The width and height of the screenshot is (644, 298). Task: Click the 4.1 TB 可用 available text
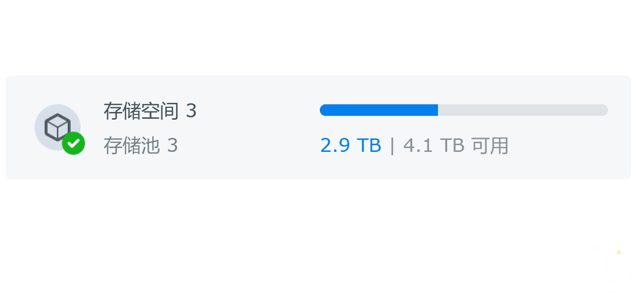tap(456, 145)
